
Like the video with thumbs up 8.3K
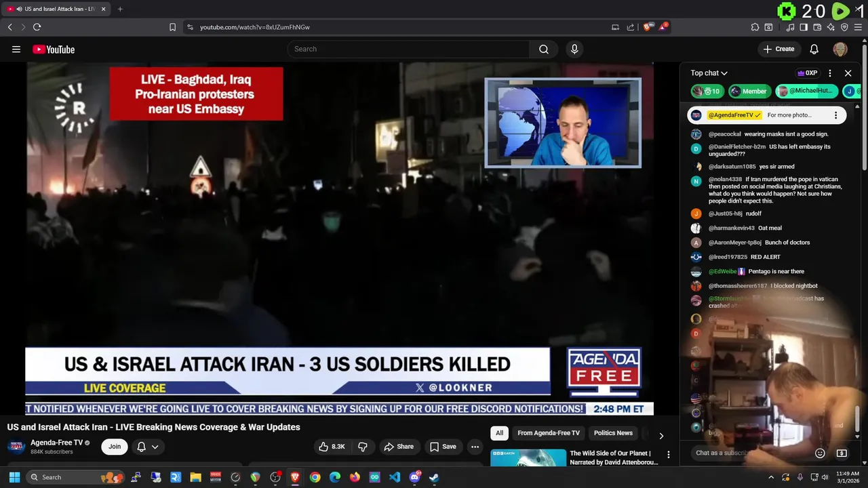332,447
